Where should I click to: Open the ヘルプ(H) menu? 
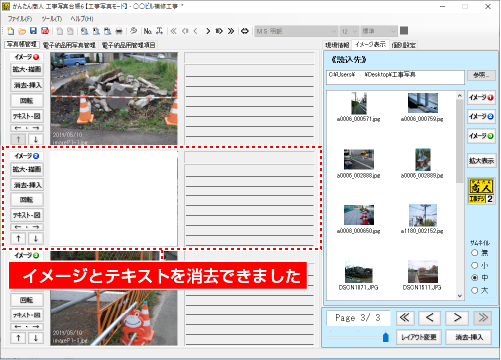[x=82, y=19]
